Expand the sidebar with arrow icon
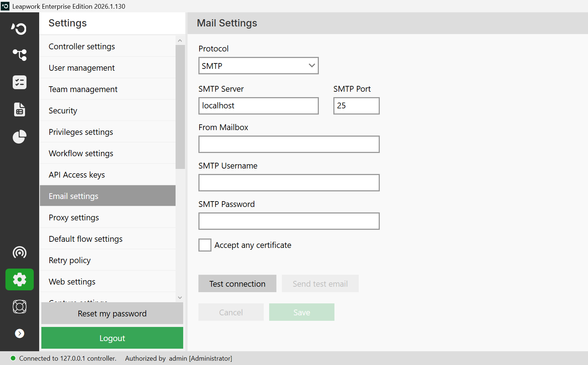This screenshot has width=588, height=365. click(20, 333)
